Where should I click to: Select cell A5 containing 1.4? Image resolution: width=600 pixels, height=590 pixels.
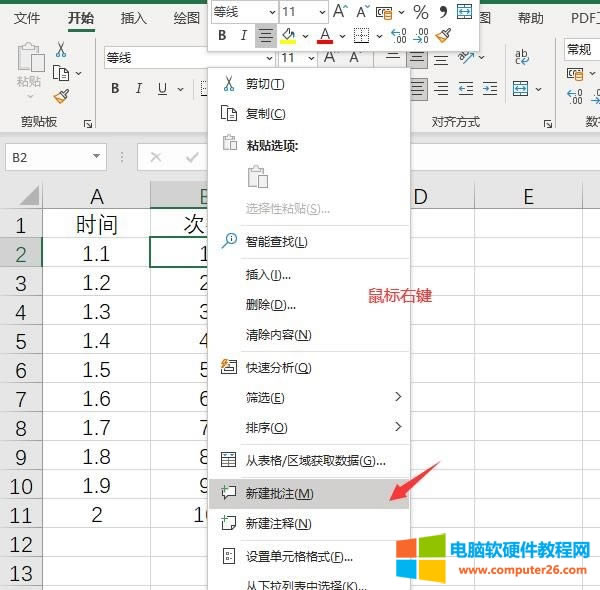(96, 340)
